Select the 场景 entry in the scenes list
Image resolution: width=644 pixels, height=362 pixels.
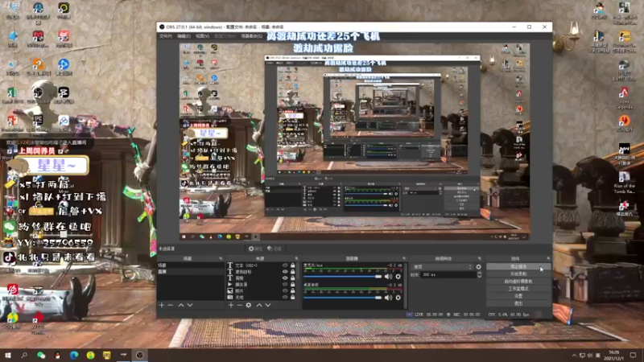pyautogui.click(x=191, y=265)
